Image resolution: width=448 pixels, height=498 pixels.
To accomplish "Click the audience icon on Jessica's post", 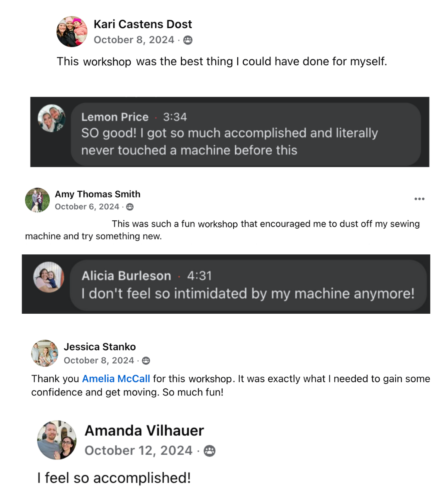I will tap(146, 361).
